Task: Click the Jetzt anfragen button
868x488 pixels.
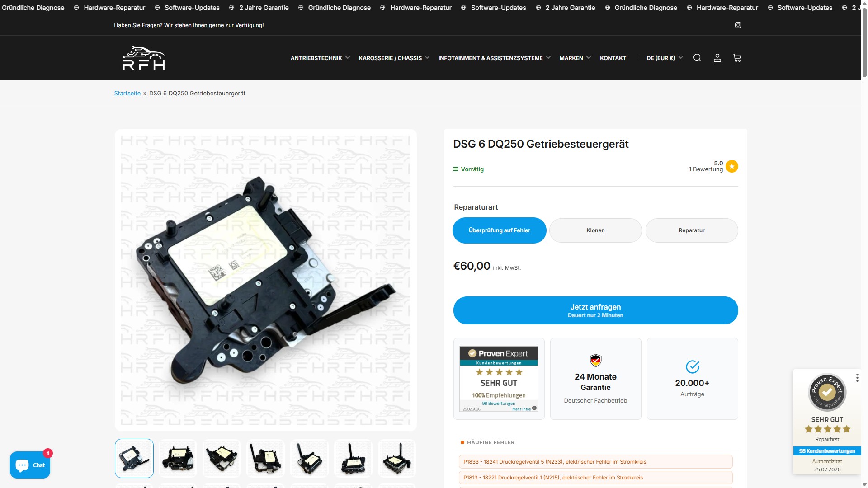Action: click(x=595, y=310)
